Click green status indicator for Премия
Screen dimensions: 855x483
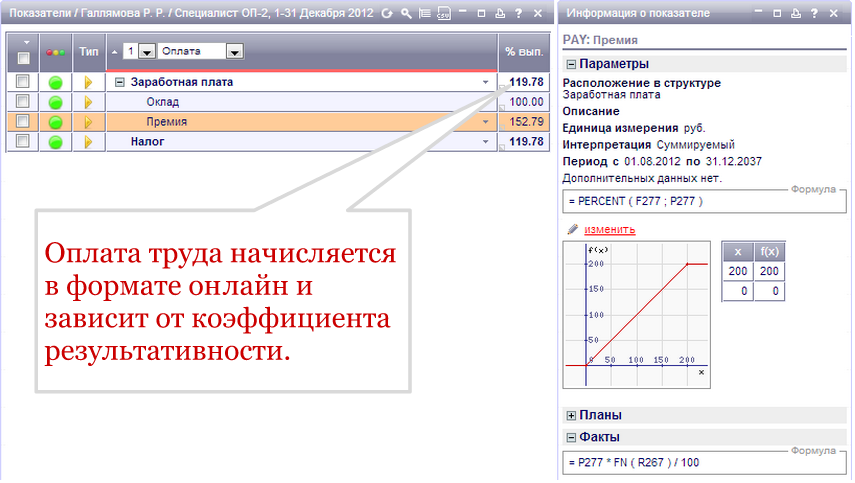pos(56,122)
